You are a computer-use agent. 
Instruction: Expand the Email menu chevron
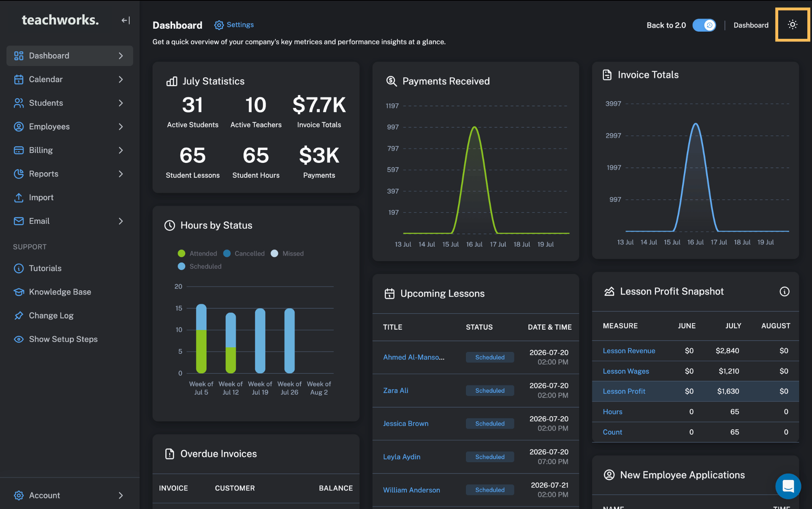[121, 221]
